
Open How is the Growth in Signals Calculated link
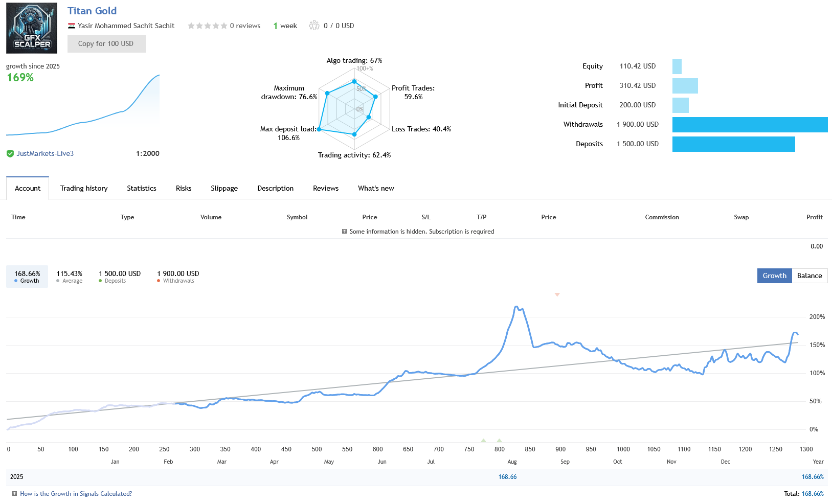point(76,494)
